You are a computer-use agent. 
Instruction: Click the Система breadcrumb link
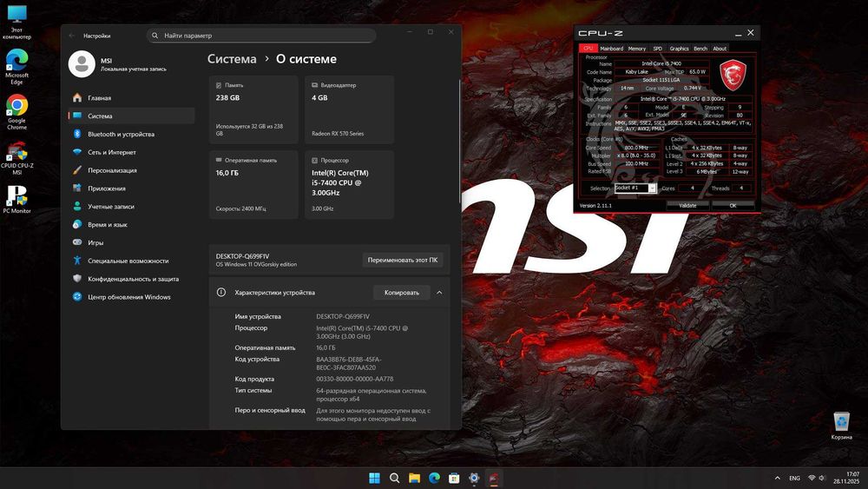232,59
